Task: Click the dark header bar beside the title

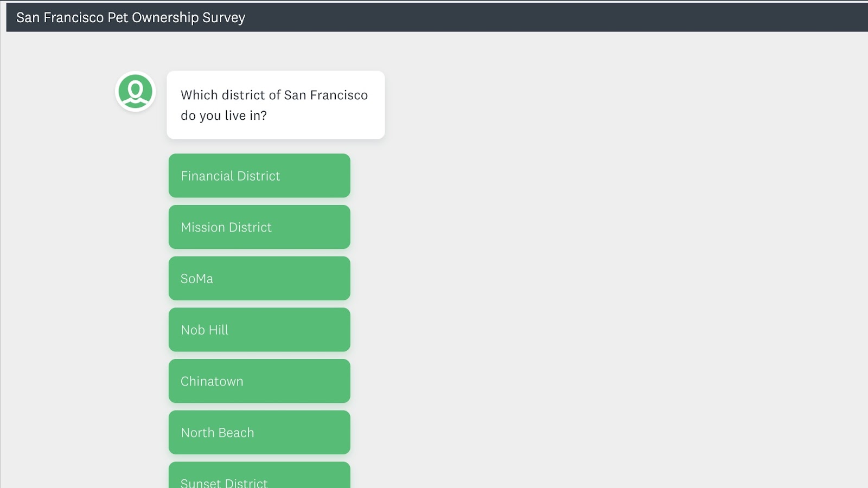Action: (542, 17)
